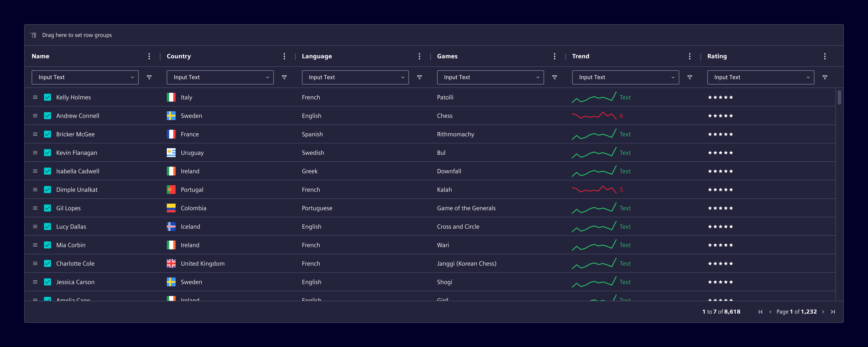The image size is (868, 347).
Task: Open the Country column three-dot menu
Action: click(x=284, y=56)
